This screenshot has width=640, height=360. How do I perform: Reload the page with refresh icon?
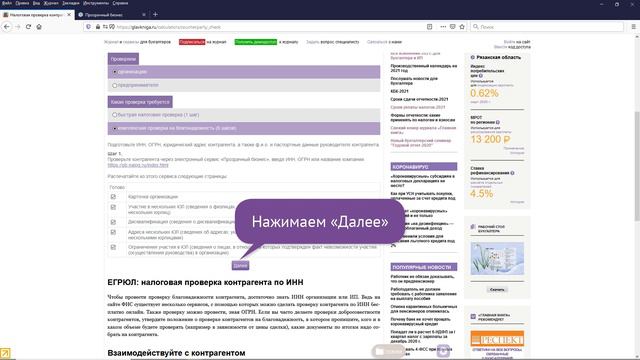click(x=28, y=27)
